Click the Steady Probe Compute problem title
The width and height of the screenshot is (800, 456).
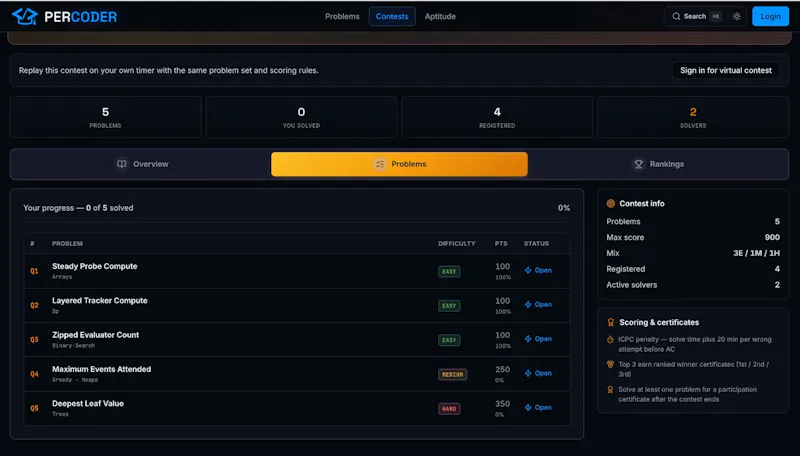[94, 266]
